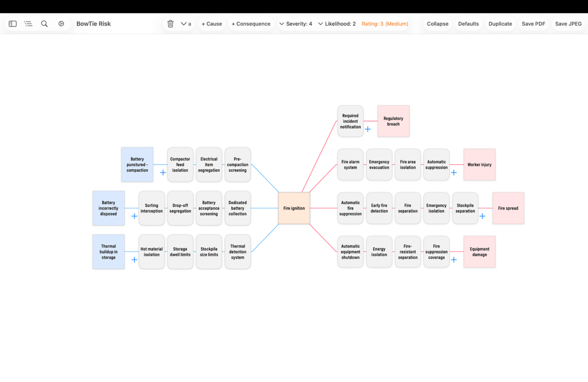Add barrier plus next to Thermal buildup

(x=134, y=260)
